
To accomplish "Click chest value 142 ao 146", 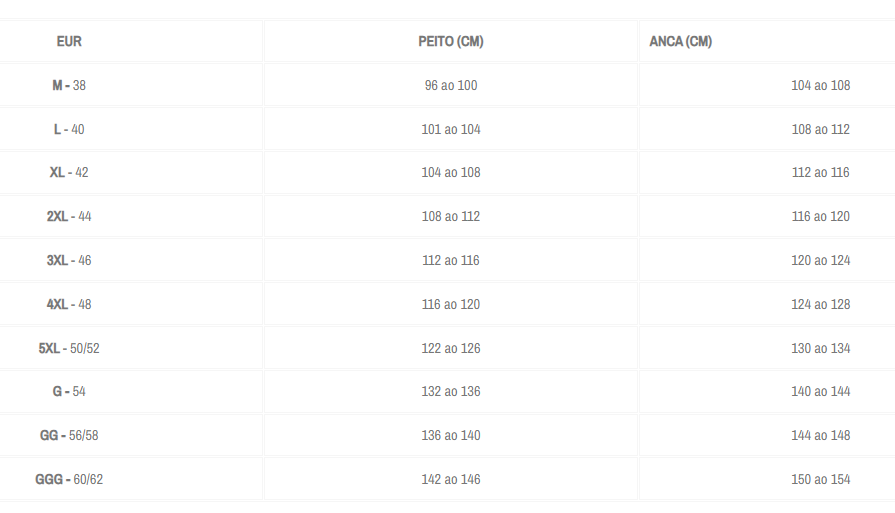I will tap(451, 479).
